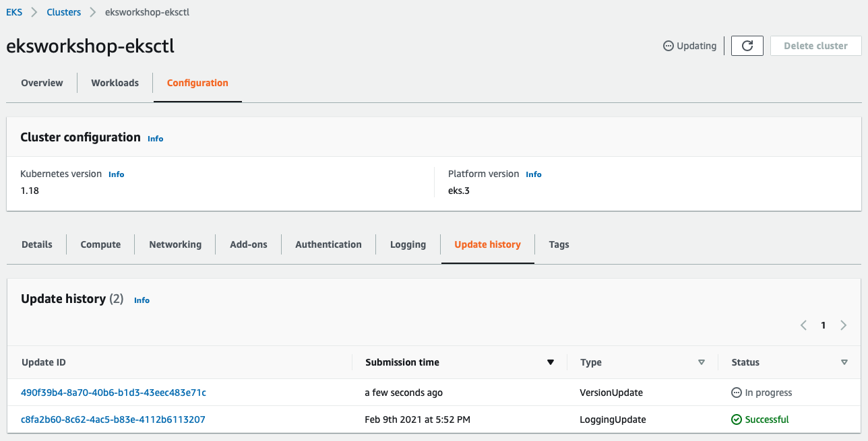This screenshot has width=868, height=441.
Task: Sort by Submission time arrow
Action: 551,362
